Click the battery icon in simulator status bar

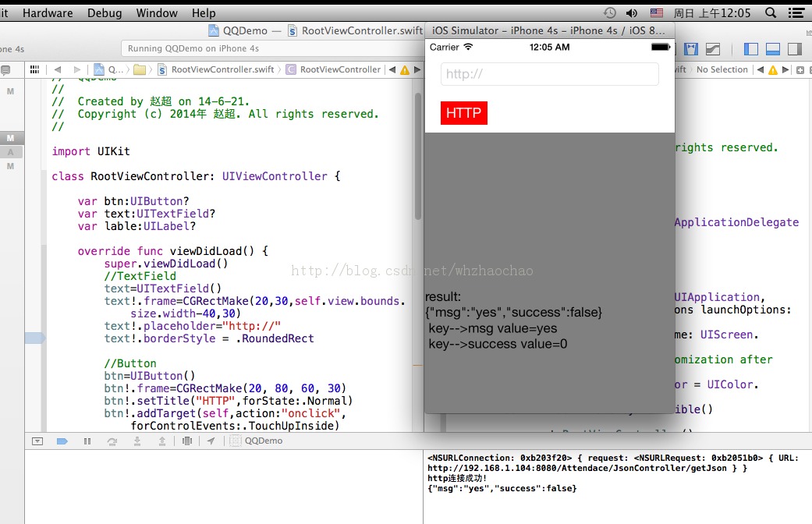click(x=661, y=47)
